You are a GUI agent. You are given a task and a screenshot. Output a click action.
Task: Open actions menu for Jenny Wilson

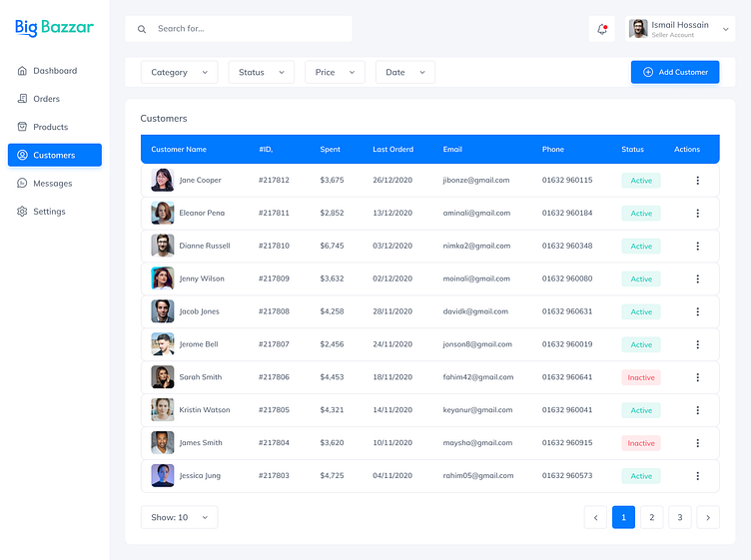[697, 279]
